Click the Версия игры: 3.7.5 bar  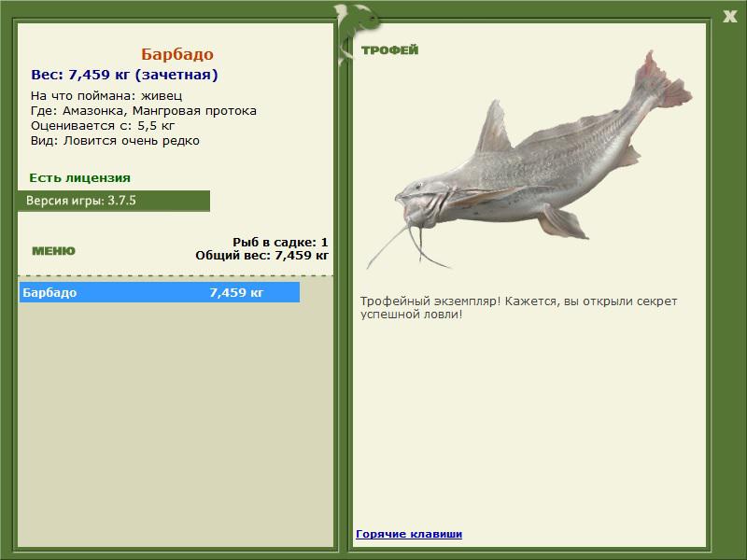tap(114, 201)
